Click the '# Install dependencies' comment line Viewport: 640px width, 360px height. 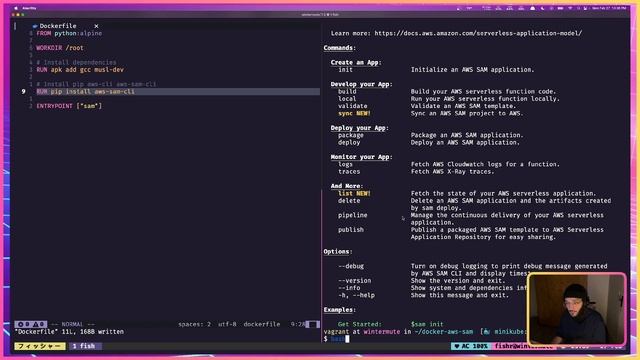click(76, 62)
